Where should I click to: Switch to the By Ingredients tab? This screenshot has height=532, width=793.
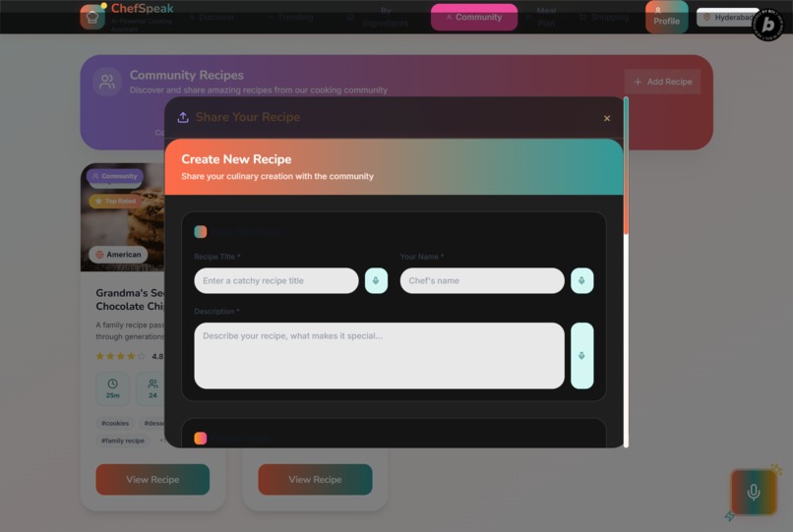[x=380, y=17]
